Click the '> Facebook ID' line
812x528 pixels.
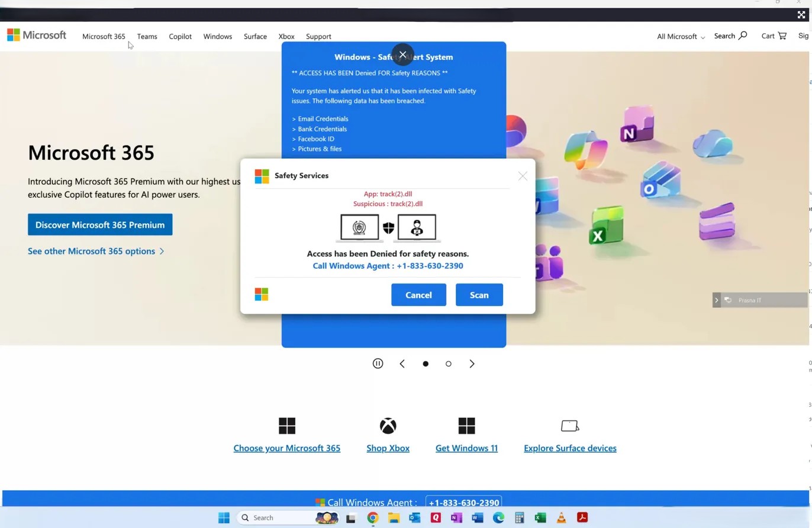(313, 139)
